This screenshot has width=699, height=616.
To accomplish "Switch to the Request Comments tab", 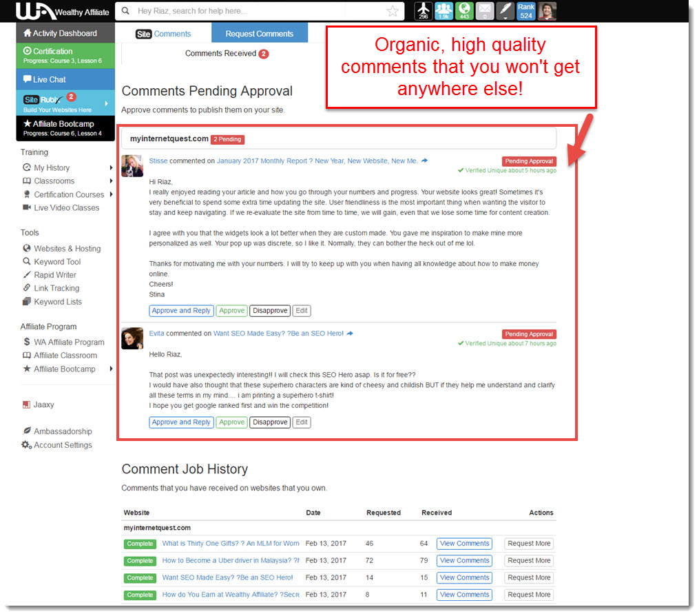I will tap(260, 34).
